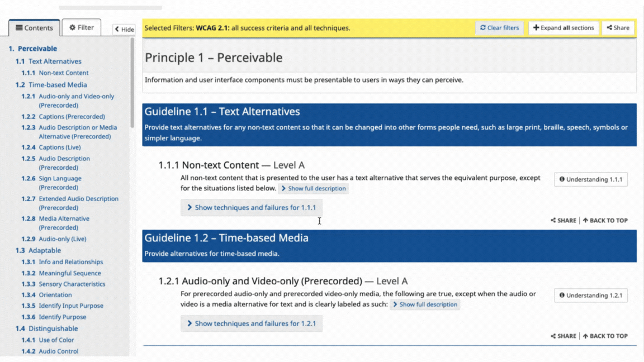Viewport: 644px width, 362px height.
Task: Open 1.2 Time-based Media in contents
Action: pos(51,84)
